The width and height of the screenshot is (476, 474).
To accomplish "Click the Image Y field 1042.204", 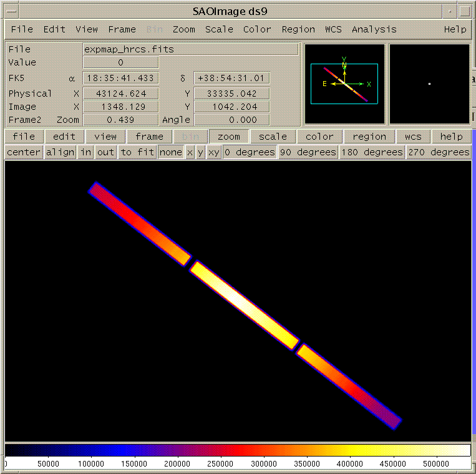I will 231,107.
